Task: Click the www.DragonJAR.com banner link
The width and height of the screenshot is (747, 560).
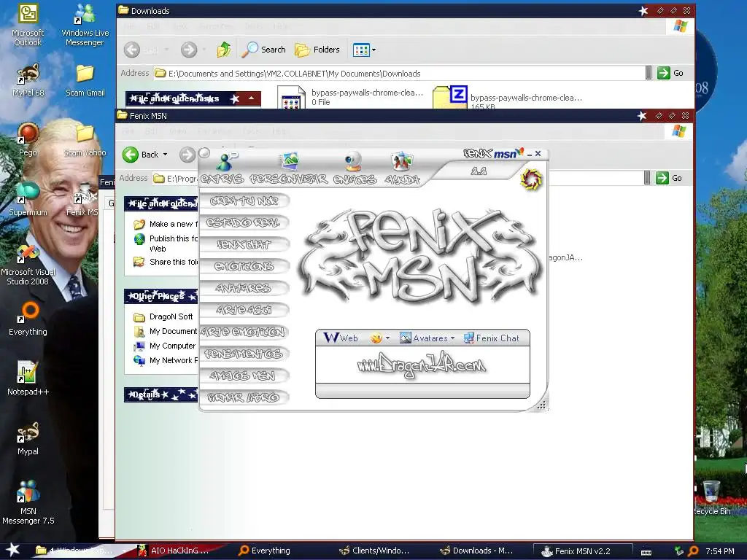Action: [422, 365]
